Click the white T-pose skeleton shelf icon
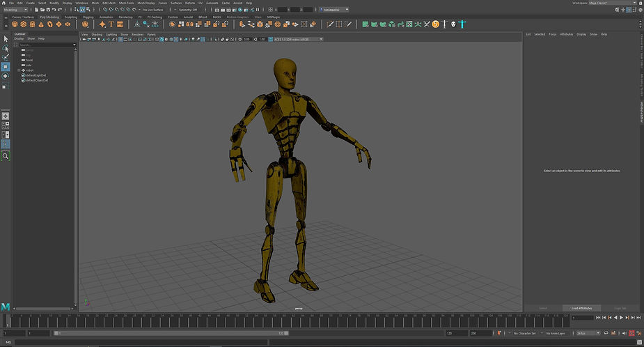Image resolution: width=644 pixels, height=347 pixels. (444, 24)
